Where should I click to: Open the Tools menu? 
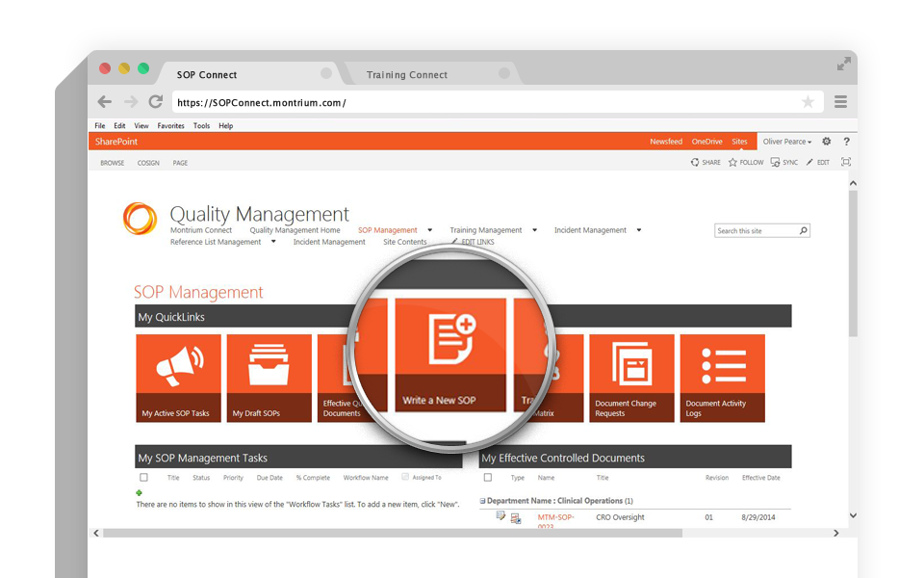tap(201, 125)
